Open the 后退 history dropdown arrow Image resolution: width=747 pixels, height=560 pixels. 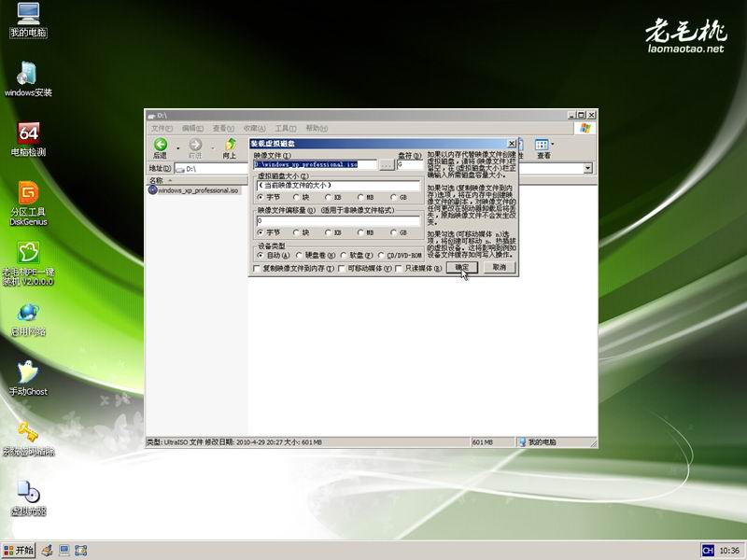point(178,148)
